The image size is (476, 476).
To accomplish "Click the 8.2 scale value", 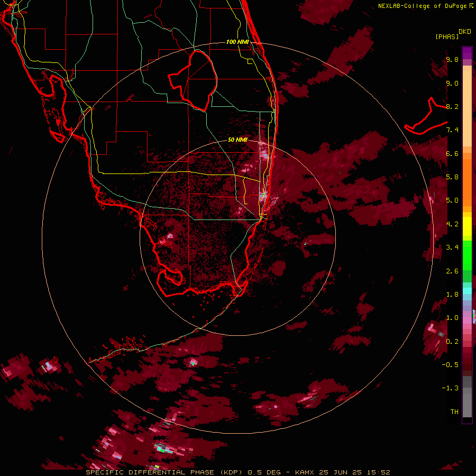I will [452, 106].
